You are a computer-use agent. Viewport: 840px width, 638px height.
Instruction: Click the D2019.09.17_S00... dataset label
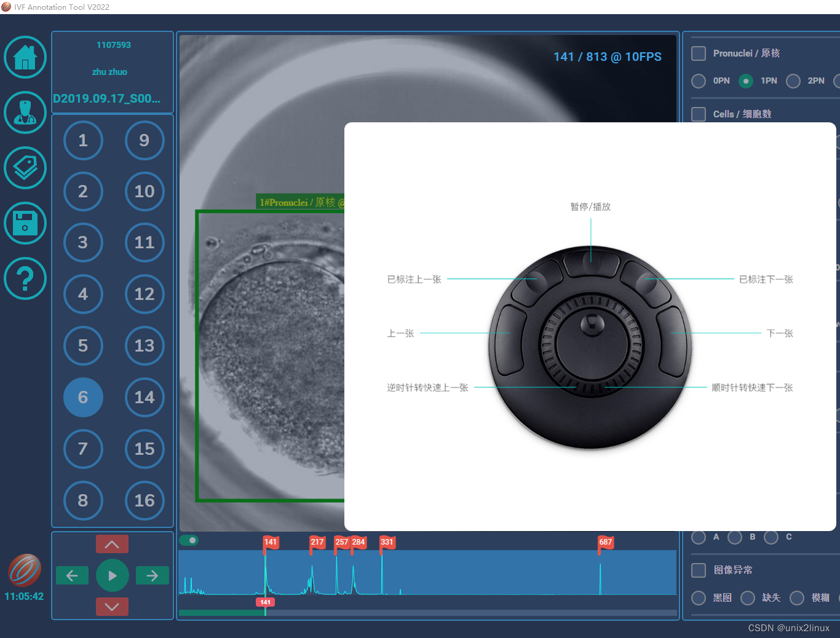pyautogui.click(x=107, y=98)
